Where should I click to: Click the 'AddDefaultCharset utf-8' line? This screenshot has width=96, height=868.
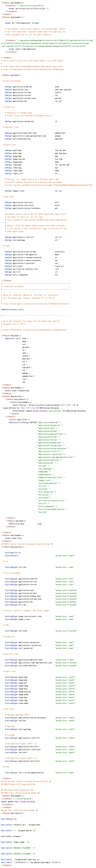[x=12, y=309]
